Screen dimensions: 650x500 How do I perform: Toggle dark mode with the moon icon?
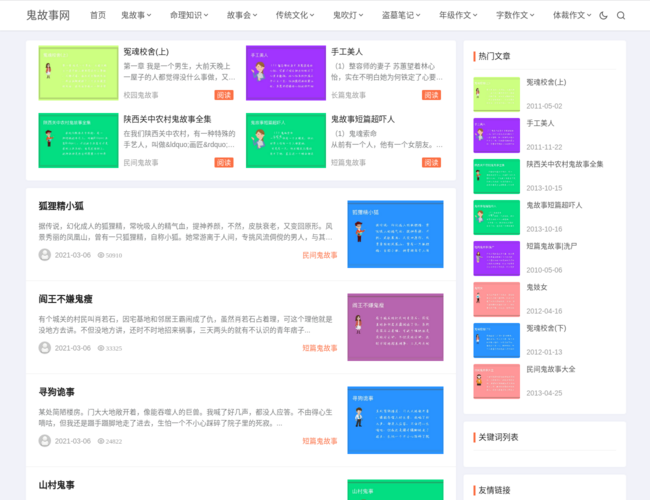pos(603,15)
